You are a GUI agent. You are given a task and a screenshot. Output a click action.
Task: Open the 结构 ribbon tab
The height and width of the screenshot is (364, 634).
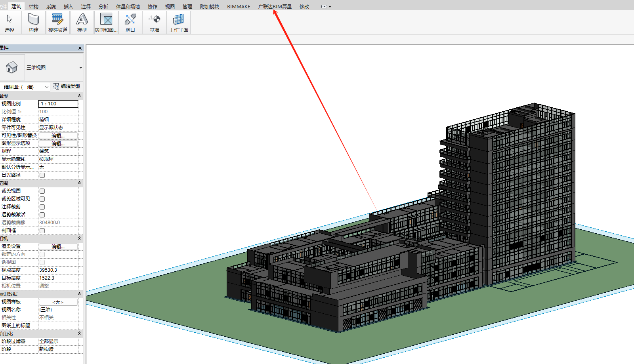pyautogui.click(x=34, y=7)
